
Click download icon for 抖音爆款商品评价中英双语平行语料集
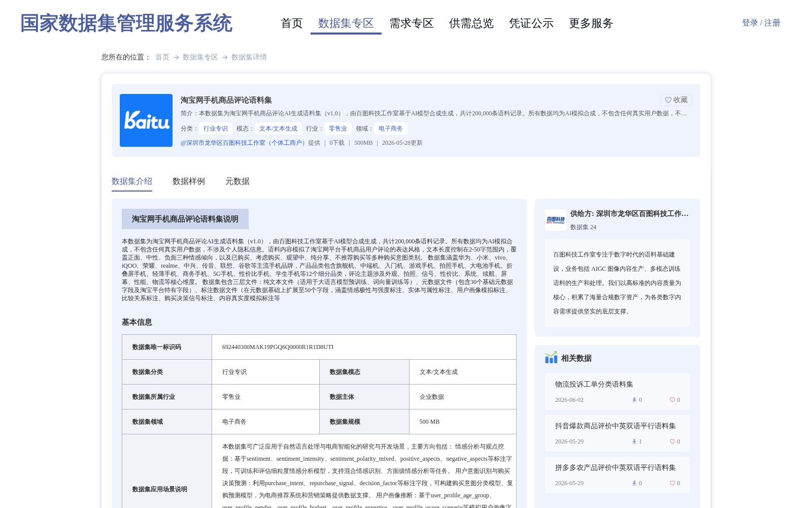(634, 441)
